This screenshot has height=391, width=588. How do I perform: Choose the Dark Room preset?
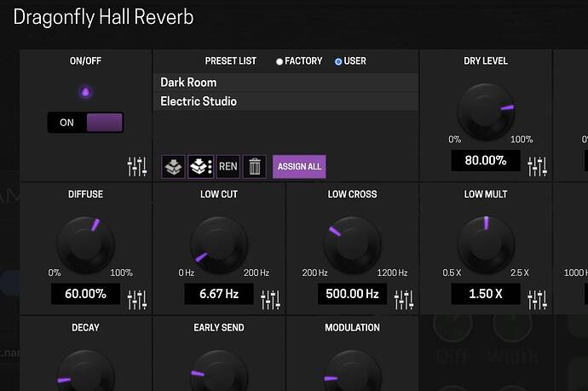tap(285, 83)
